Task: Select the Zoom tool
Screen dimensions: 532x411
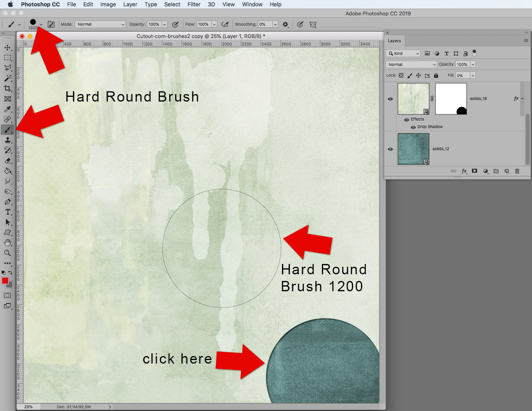Action: (x=8, y=253)
